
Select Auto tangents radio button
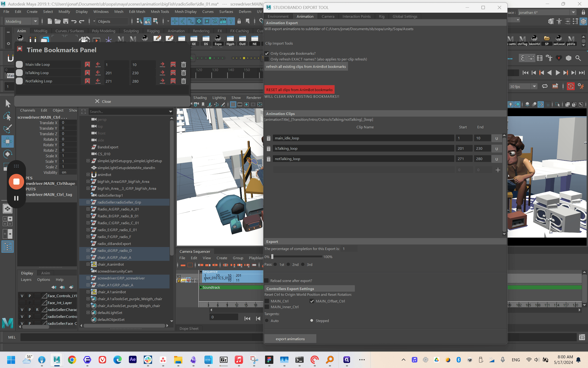(x=267, y=321)
